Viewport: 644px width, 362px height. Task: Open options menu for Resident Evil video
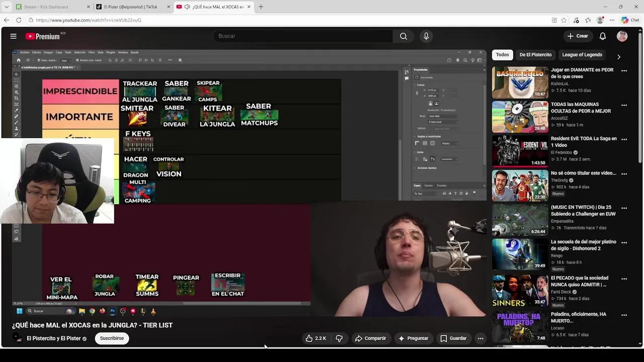[624, 139]
